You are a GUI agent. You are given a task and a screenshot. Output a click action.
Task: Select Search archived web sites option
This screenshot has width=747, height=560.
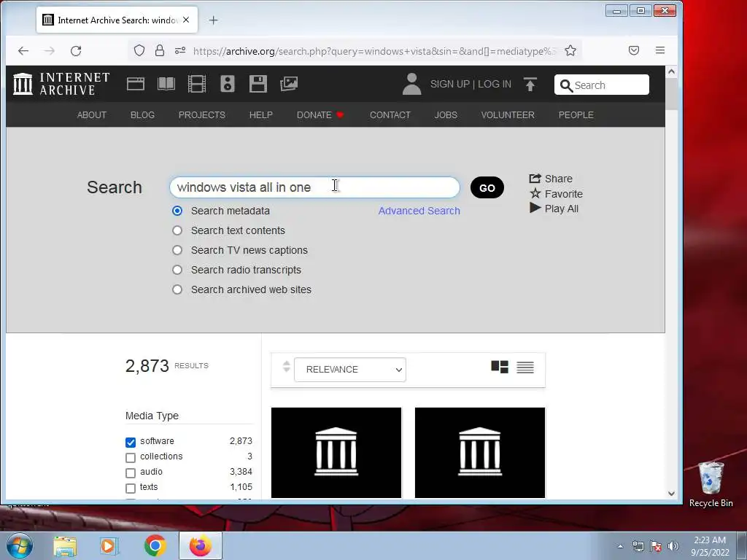coord(177,289)
